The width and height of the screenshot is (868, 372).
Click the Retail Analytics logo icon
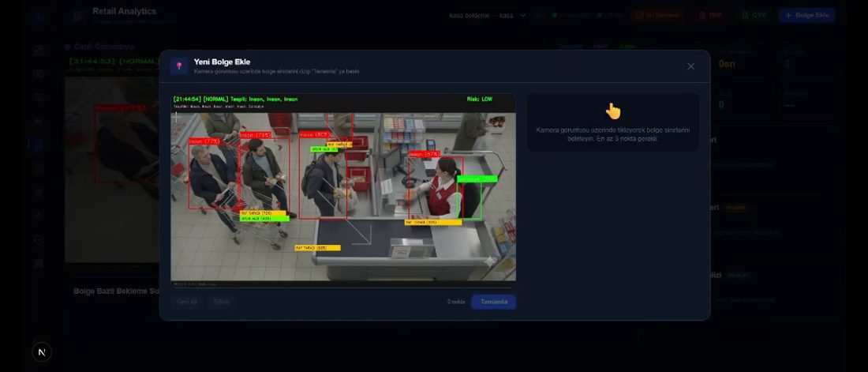point(79,16)
